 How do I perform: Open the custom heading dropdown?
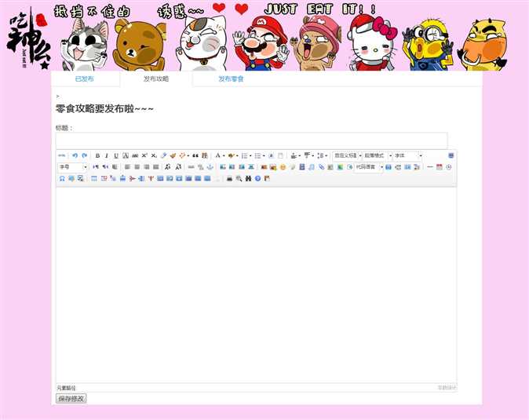pyautogui.click(x=348, y=155)
